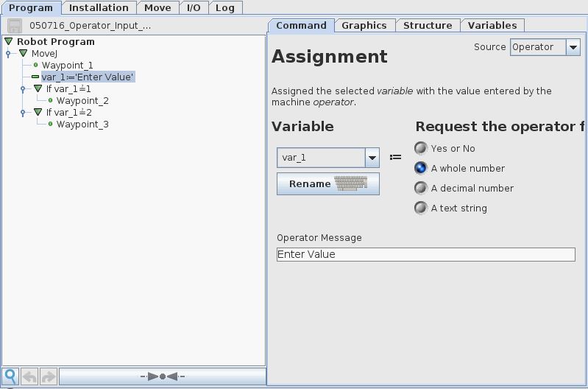Choose A text string option
588x389 pixels.
(421, 208)
